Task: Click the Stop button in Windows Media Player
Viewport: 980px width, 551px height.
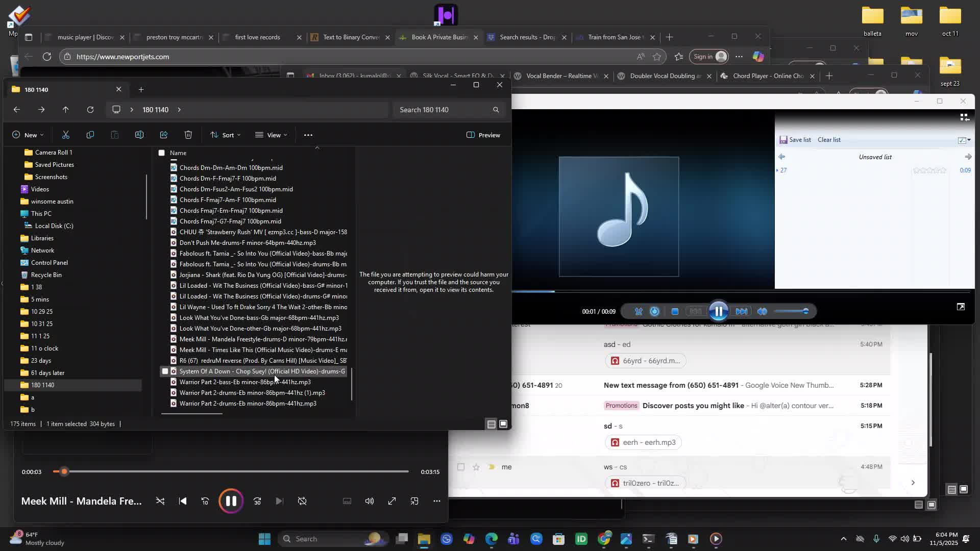Action: 675,312
